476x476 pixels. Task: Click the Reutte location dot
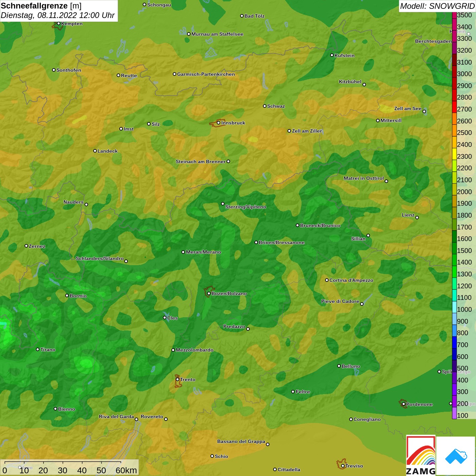pos(118,75)
